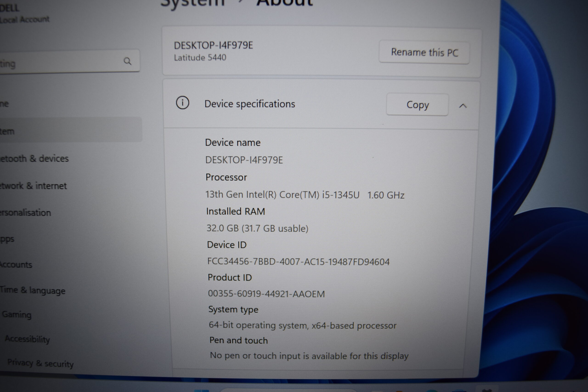Click the 32.0 GB installed RAM value
The image size is (588, 392).
(257, 228)
